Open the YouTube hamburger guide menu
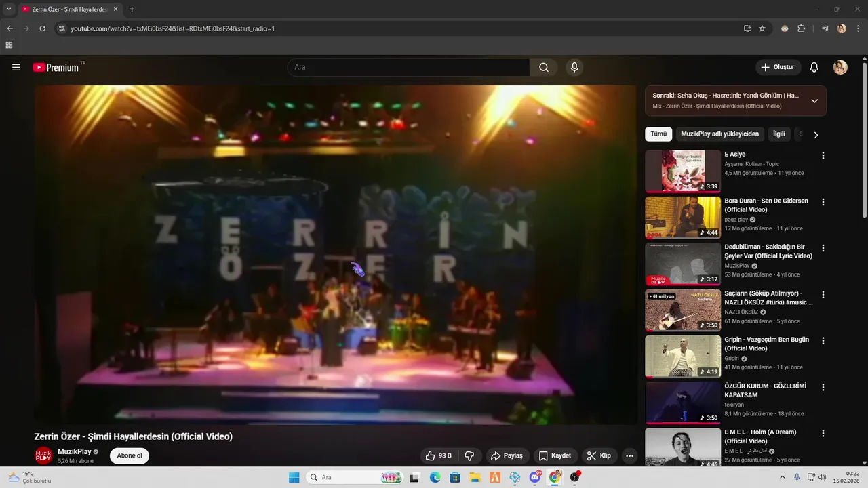The image size is (868, 488). pyautogui.click(x=16, y=67)
